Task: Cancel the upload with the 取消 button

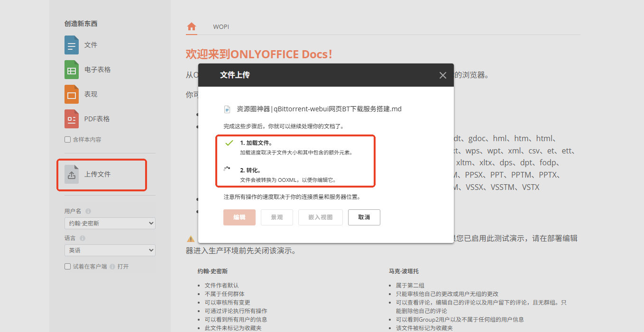Action: coord(364,217)
